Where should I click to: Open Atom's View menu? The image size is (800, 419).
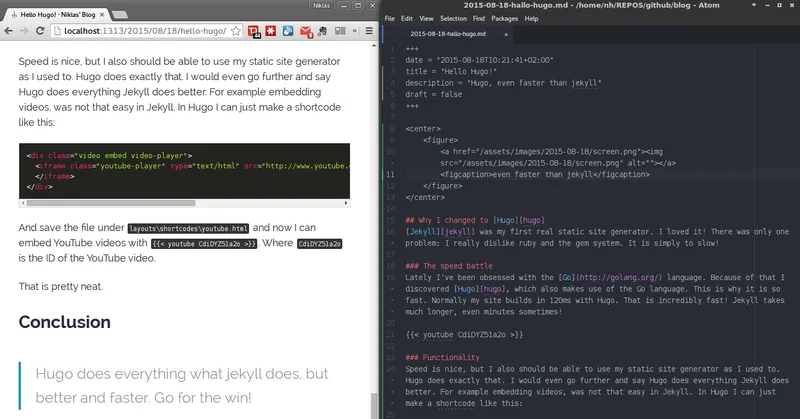[427, 18]
